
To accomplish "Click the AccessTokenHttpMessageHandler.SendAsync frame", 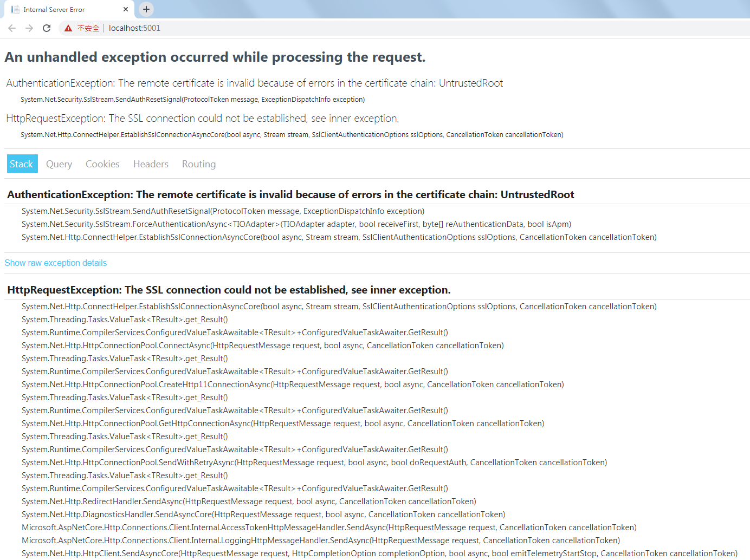I will point(329,528).
